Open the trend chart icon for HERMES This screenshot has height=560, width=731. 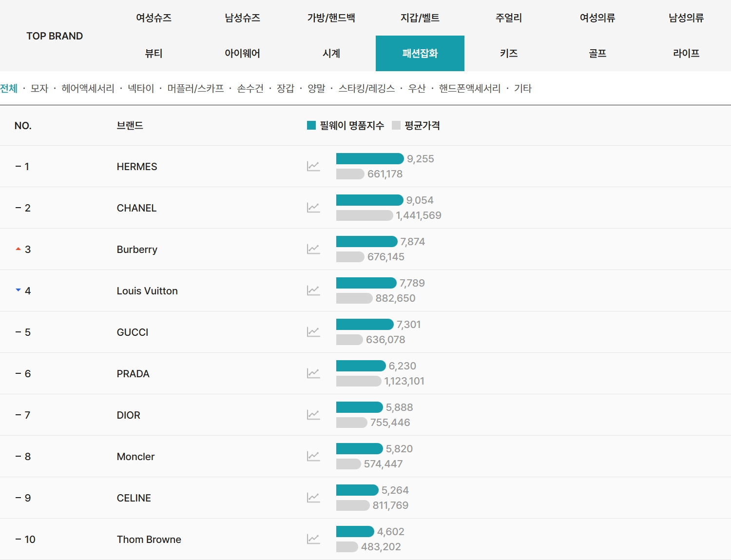(313, 166)
